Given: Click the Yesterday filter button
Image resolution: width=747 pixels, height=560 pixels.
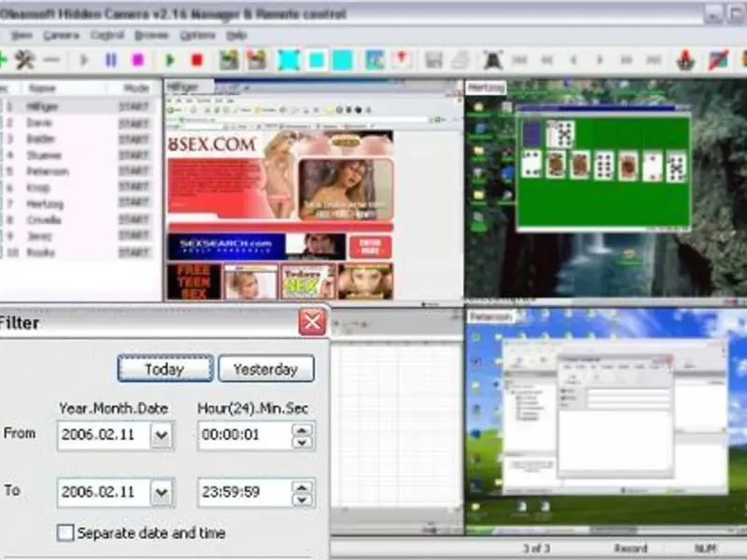Looking at the screenshot, I should pyautogui.click(x=266, y=369).
